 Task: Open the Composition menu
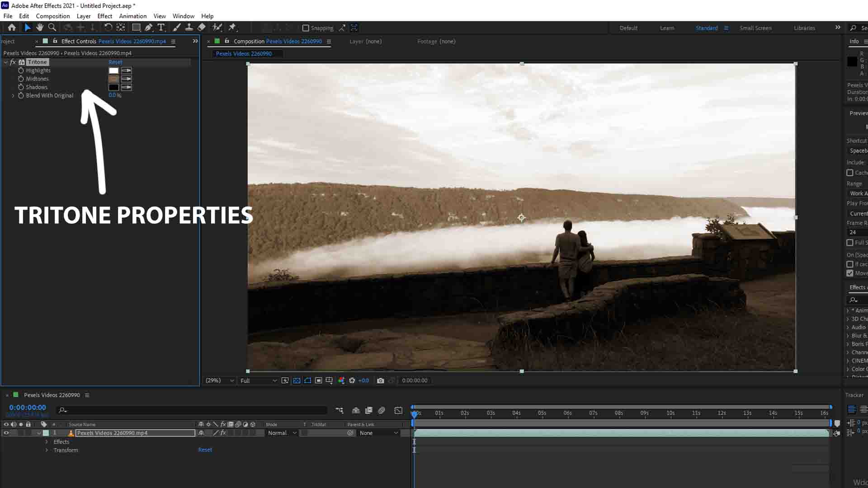53,16
